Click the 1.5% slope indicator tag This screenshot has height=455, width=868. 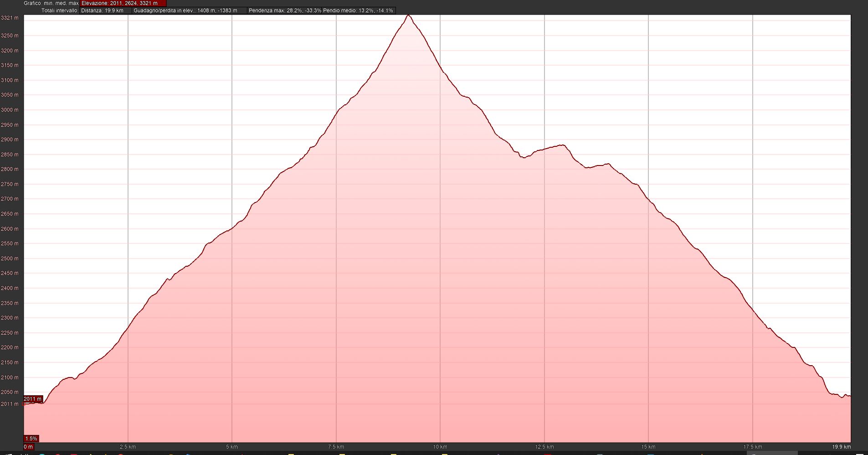[x=31, y=439]
